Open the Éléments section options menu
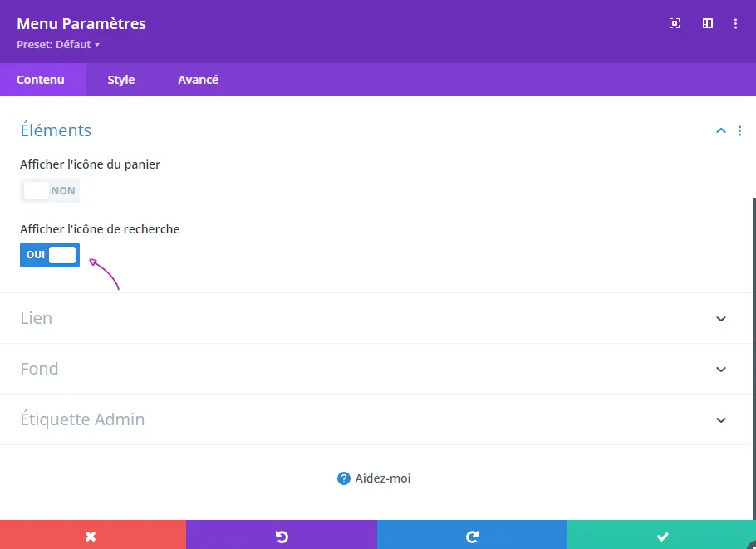 pyautogui.click(x=739, y=130)
